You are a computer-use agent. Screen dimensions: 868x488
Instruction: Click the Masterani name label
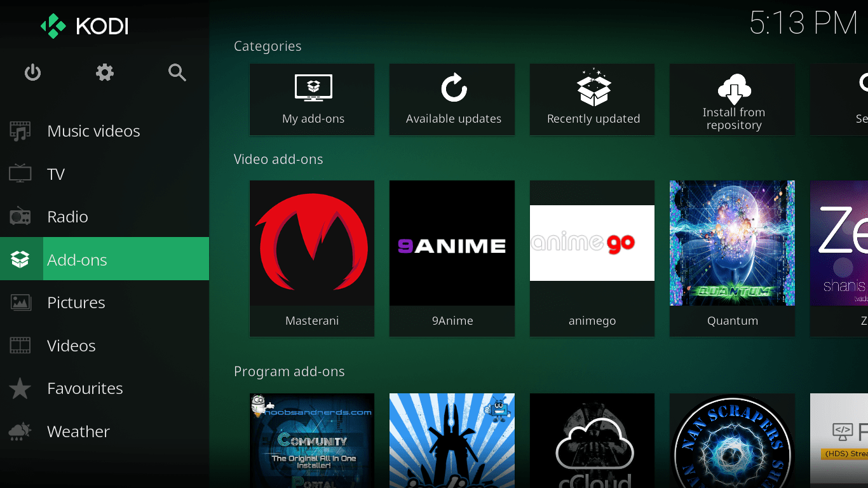(312, 321)
